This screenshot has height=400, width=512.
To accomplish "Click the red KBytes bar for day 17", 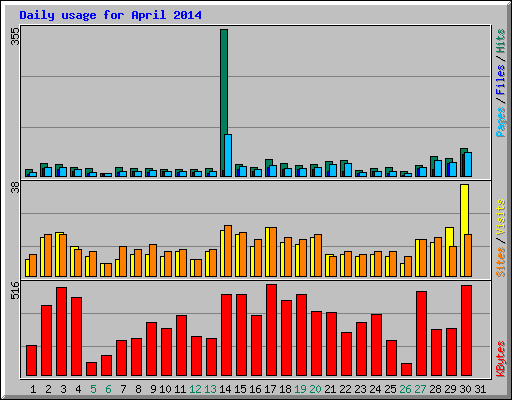I will (x=271, y=330).
